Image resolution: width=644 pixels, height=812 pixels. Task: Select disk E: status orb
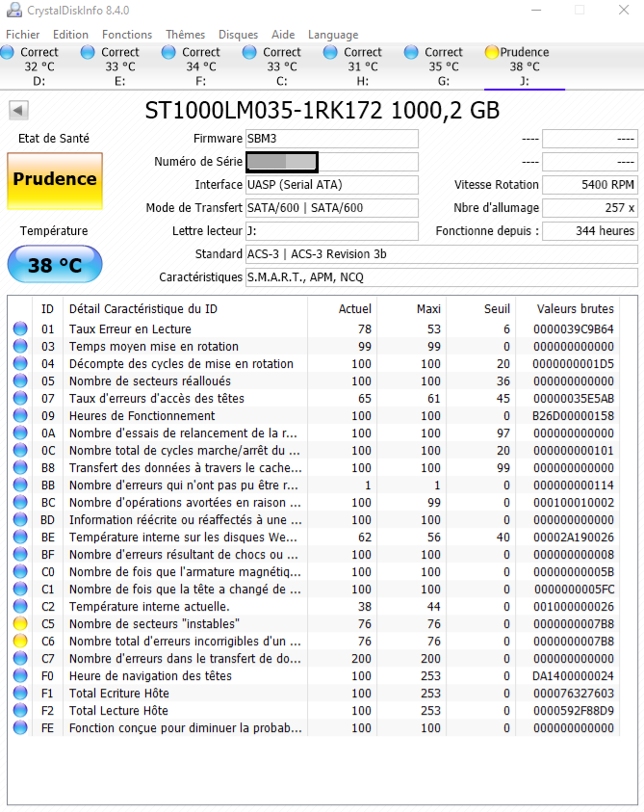pyautogui.click(x=88, y=52)
